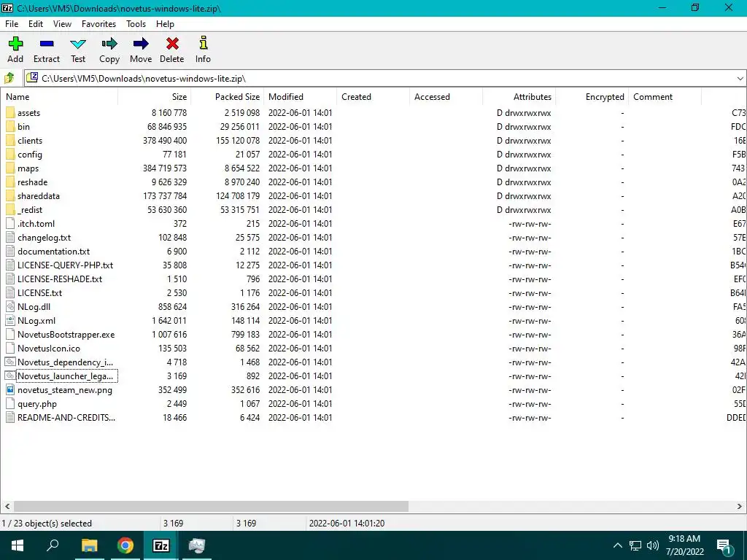Sort by Attributes column header
The width and height of the screenshot is (747, 560).
pos(519,97)
